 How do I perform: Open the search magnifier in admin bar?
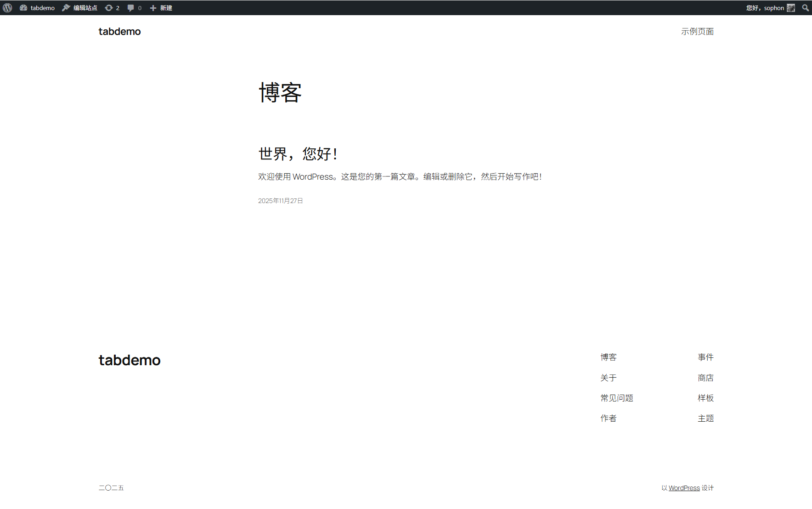(x=805, y=8)
